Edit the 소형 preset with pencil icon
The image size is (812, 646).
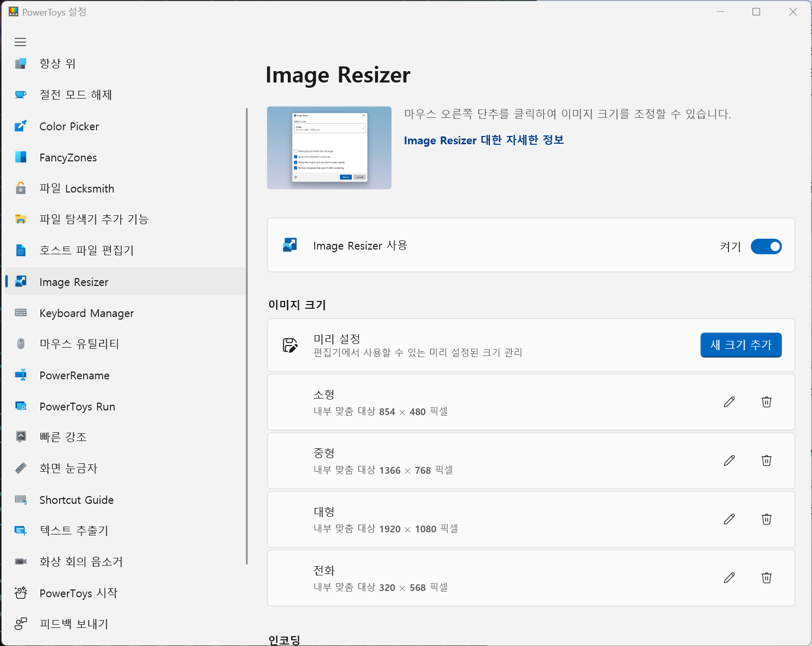pos(729,402)
